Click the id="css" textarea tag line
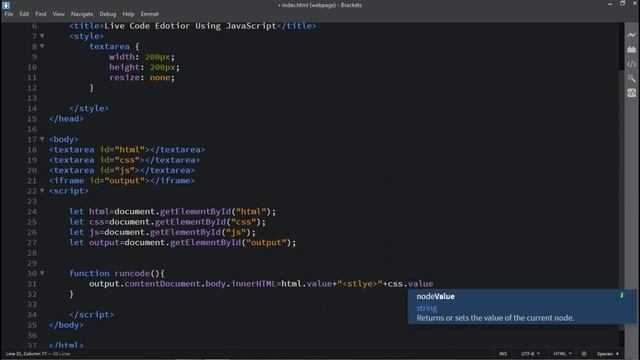The height and width of the screenshot is (360, 640). point(124,160)
